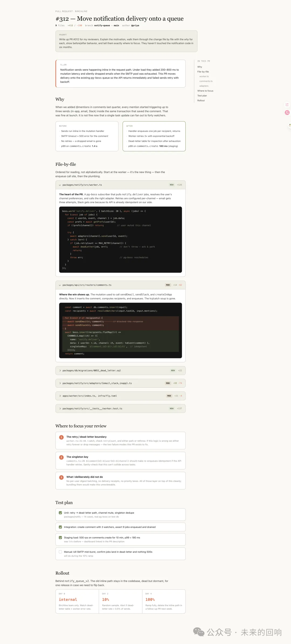Click the Test plan section heading
Viewport: 291px width, 644px height.
[64, 503]
